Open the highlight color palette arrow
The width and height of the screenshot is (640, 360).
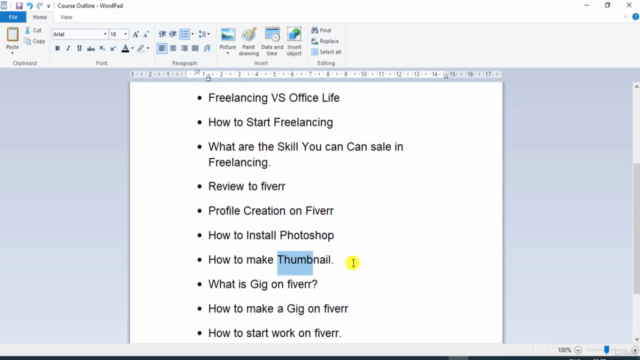pos(148,49)
